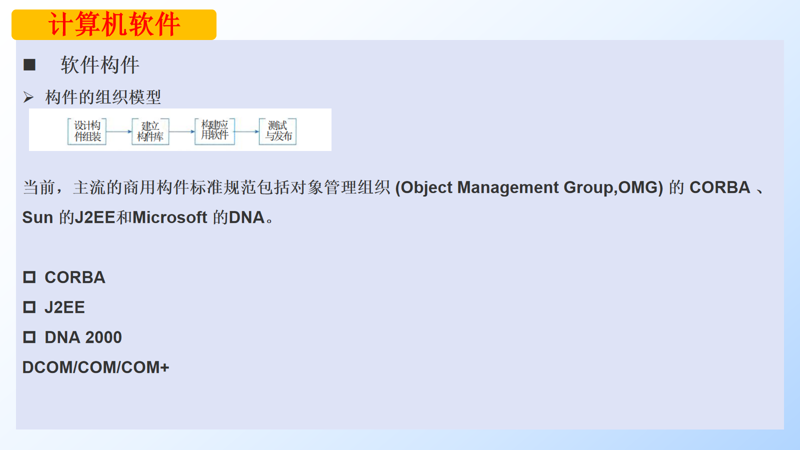Image resolution: width=800 pixels, height=450 pixels.
Task: Click the 建立构件库 flowchart box
Action: [150, 131]
